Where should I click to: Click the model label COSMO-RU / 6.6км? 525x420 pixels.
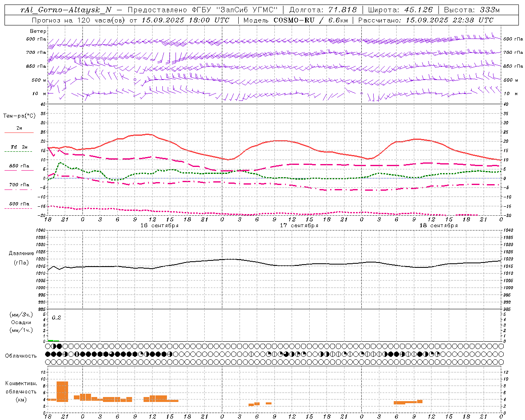coord(311,20)
